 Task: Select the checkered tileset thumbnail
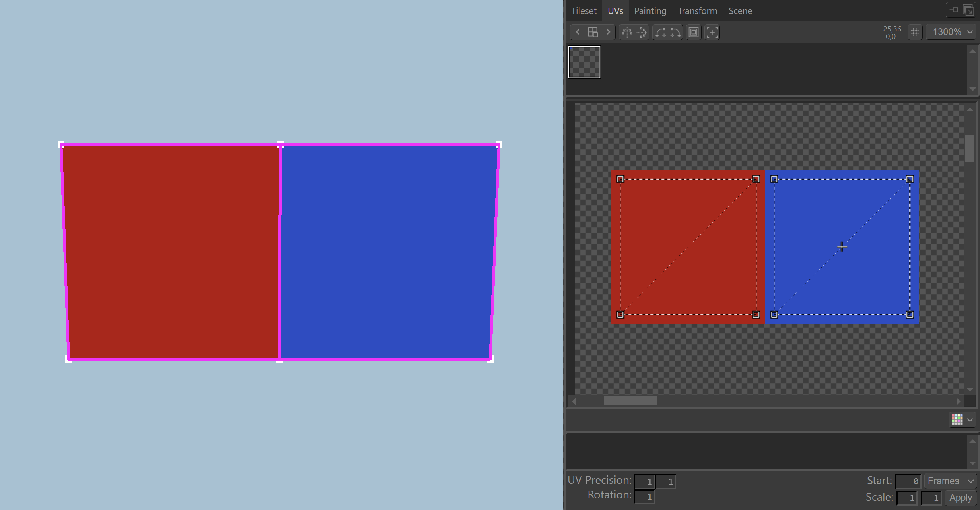point(584,62)
